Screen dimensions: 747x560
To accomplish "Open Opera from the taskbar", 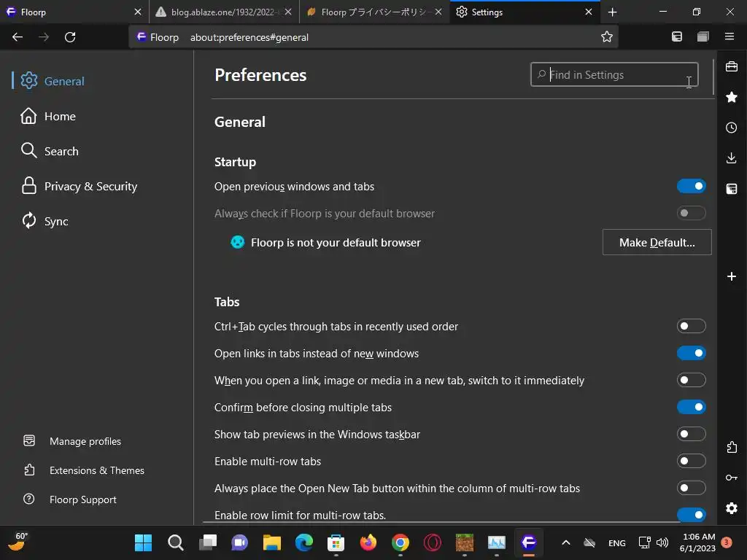I will (433, 542).
